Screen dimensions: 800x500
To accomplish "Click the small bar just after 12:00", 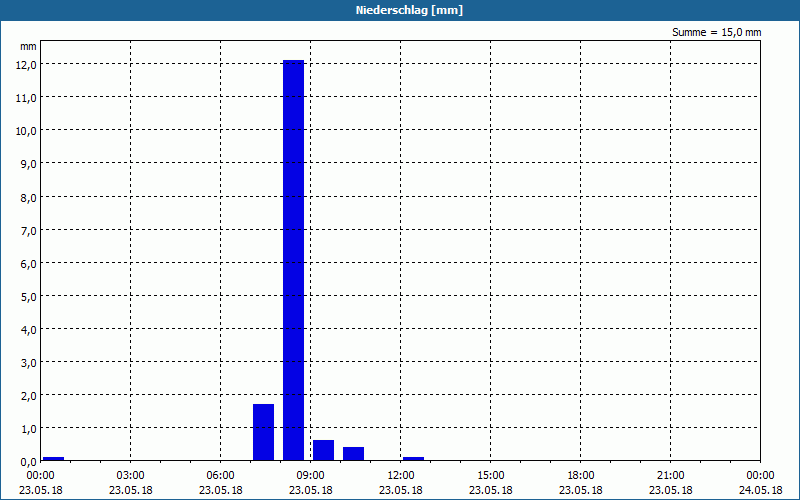I will 413,459.
